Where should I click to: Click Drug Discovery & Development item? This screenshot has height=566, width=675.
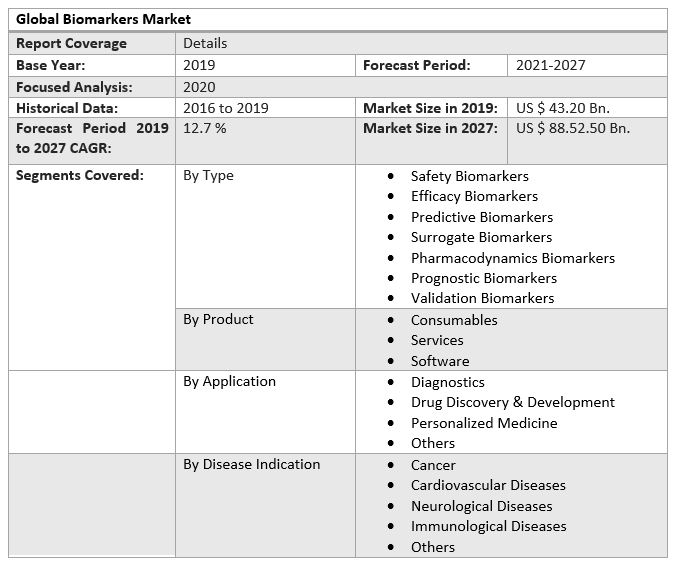(x=512, y=402)
